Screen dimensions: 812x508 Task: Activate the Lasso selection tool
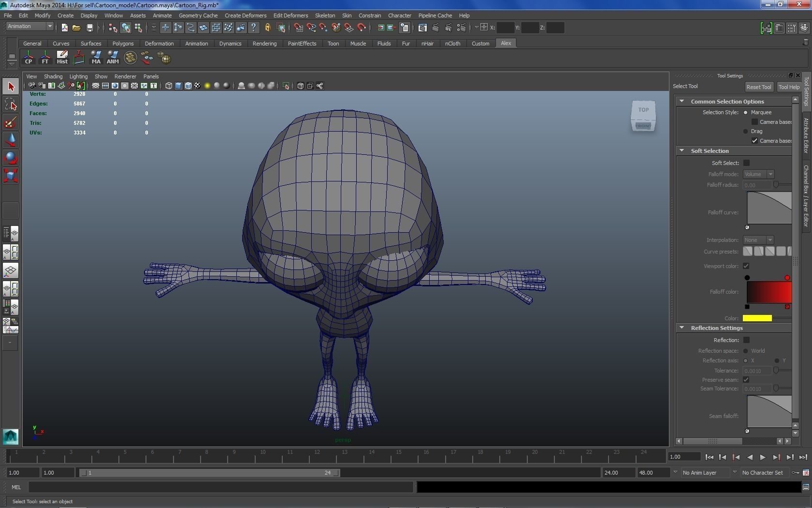(11, 105)
